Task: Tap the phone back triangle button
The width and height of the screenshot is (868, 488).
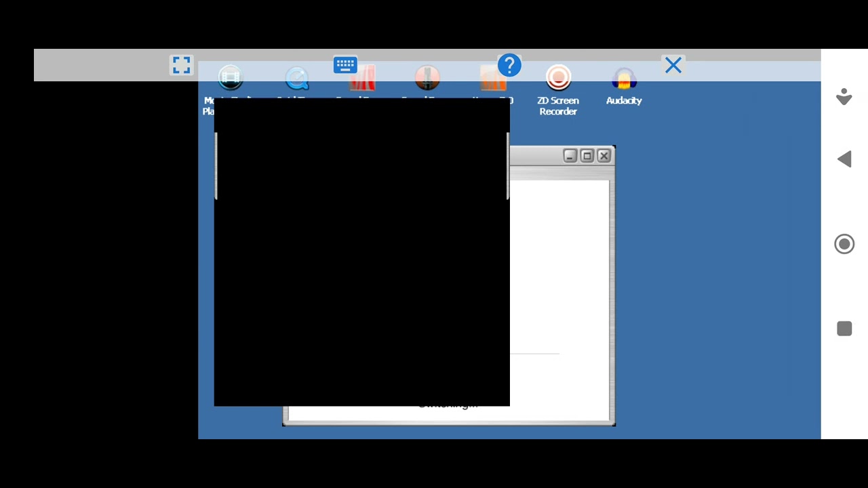Action: point(844,159)
